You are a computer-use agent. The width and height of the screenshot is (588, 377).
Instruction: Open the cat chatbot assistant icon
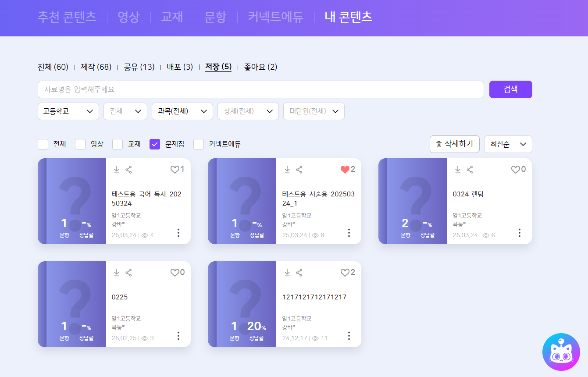click(x=561, y=352)
